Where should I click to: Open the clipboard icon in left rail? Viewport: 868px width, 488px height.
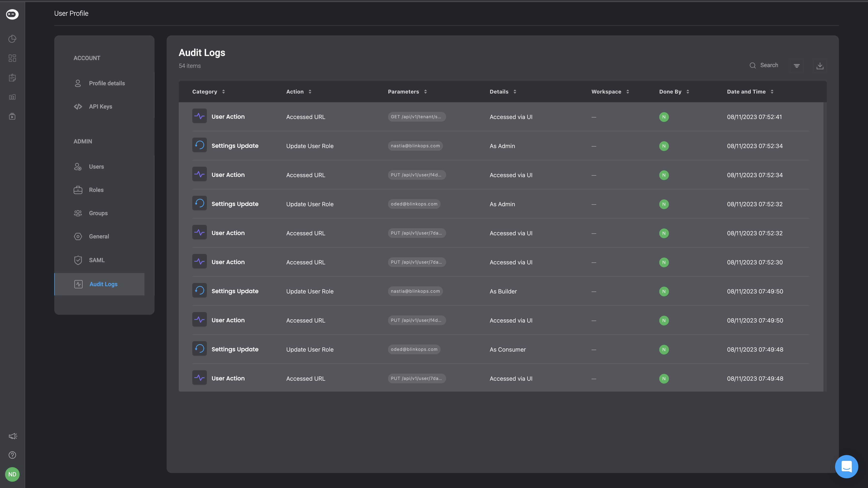pos(12,78)
